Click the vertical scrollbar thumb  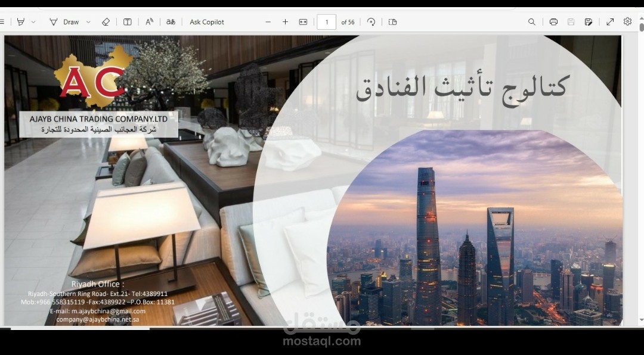click(642, 27)
